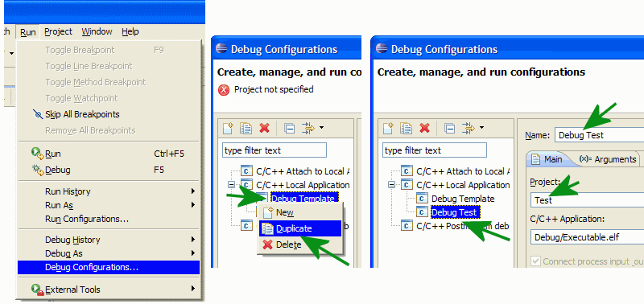The image size is (644, 304).
Task: Open the Help menu
Action: click(130, 31)
